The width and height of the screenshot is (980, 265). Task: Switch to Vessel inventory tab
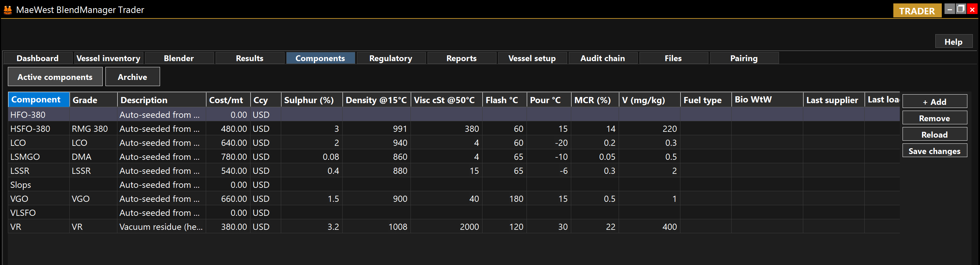pyautogui.click(x=109, y=58)
